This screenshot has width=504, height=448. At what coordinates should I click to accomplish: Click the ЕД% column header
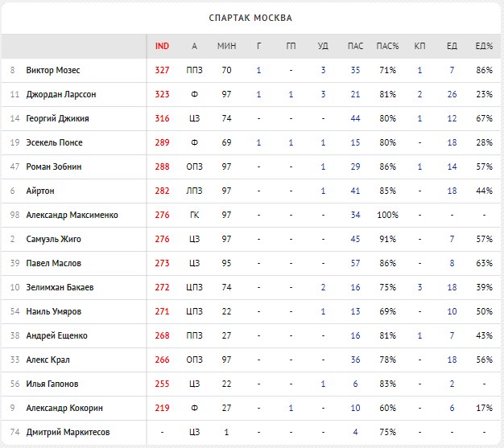pos(484,46)
